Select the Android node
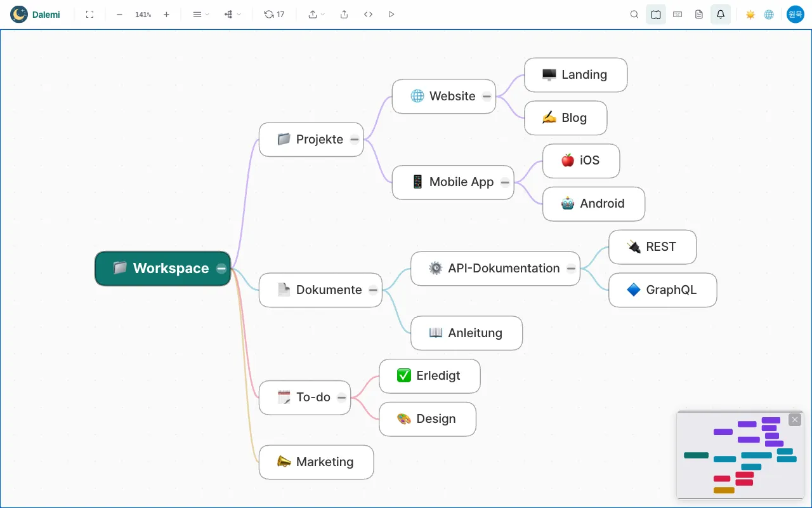The image size is (812, 508). tap(594, 204)
